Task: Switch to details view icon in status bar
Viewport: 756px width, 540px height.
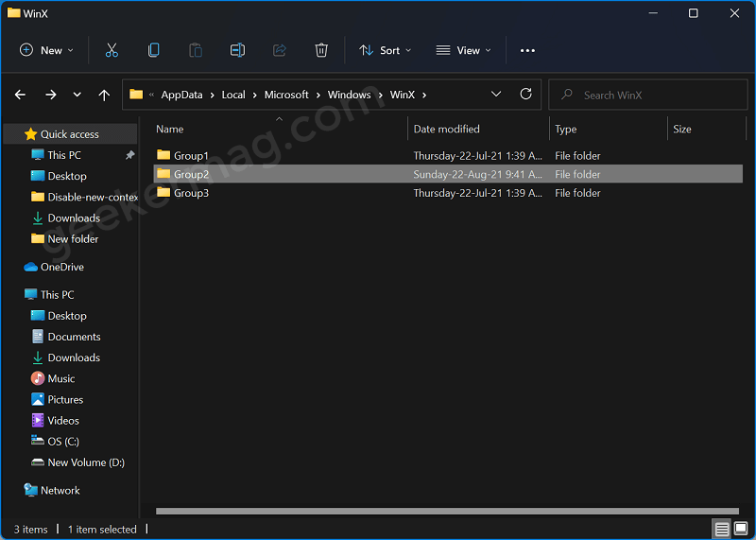Action: tap(722, 529)
